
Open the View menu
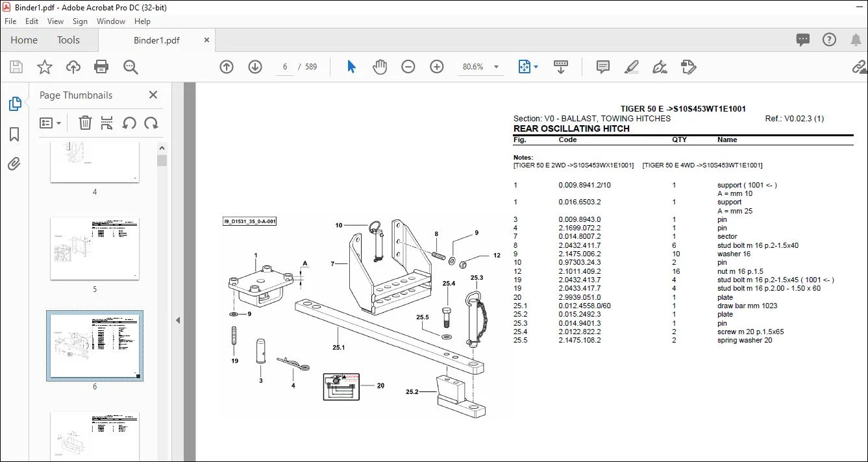pyautogui.click(x=56, y=21)
